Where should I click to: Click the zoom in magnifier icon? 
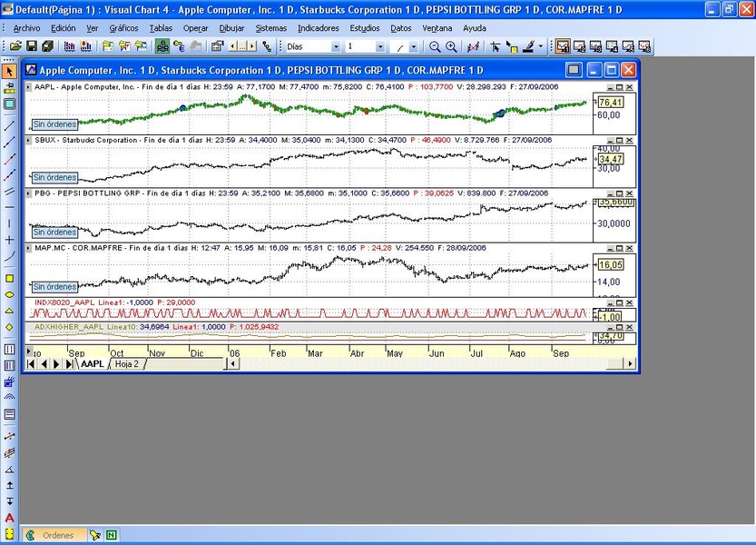(451, 47)
